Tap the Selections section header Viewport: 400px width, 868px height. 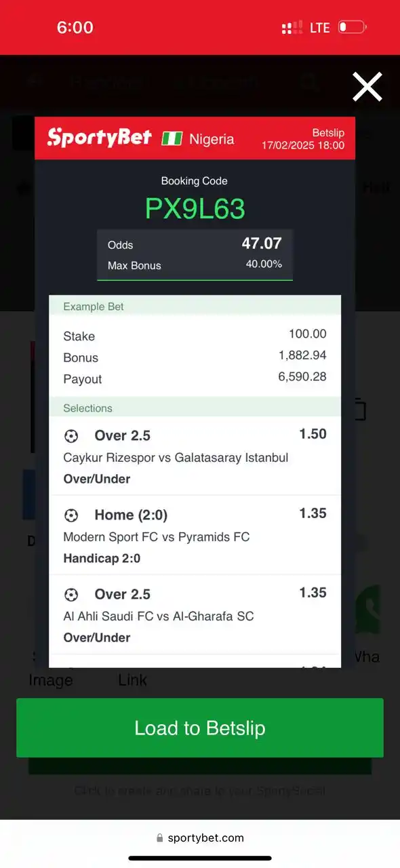[x=195, y=408]
